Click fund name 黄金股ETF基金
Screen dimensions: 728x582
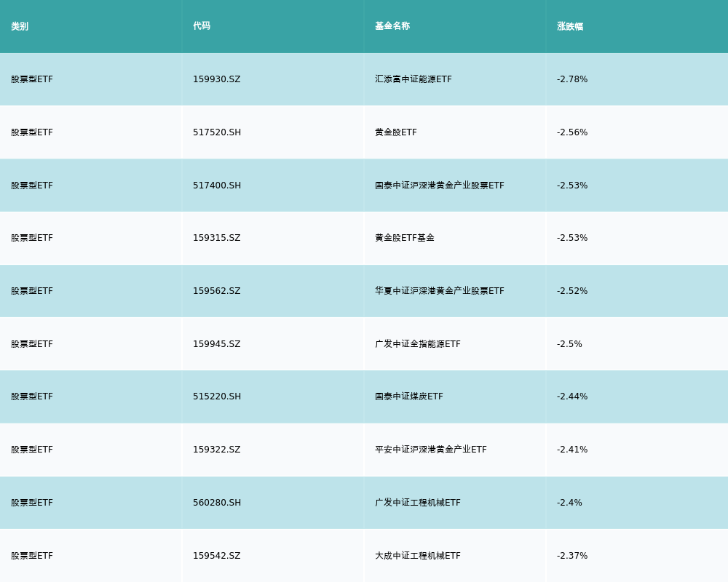coord(404,238)
